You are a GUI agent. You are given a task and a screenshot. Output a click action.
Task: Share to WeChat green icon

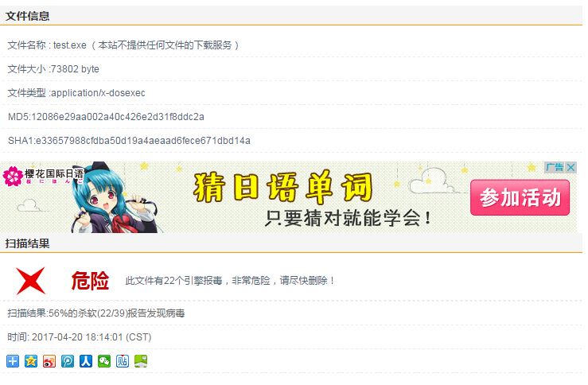[104, 361]
